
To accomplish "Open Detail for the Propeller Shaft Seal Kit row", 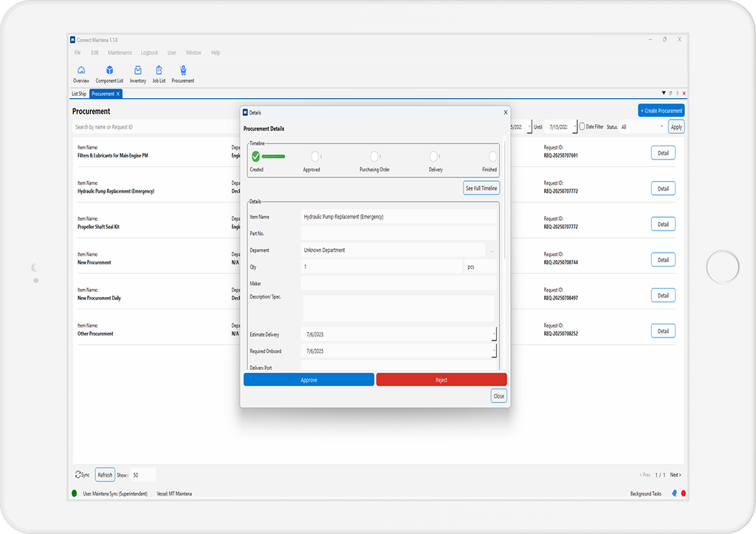I will [663, 225].
